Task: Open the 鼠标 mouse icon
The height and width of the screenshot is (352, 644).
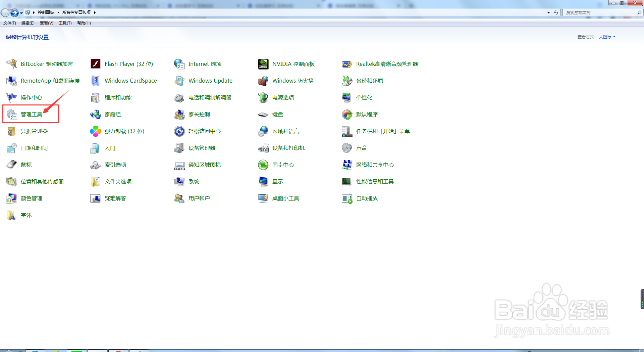Action: click(x=12, y=165)
